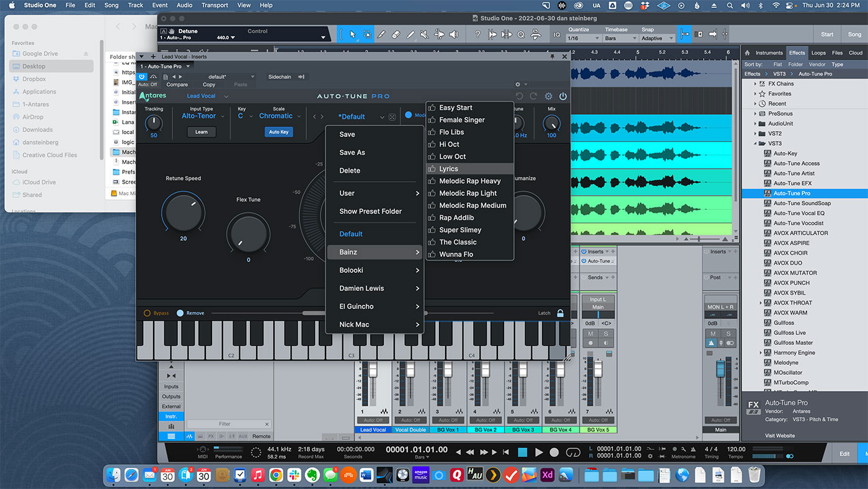Expand the PreSonus folder in browser
The height and width of the screenshot is (489, 868).
pyautogui.click(x=755, y=114)
